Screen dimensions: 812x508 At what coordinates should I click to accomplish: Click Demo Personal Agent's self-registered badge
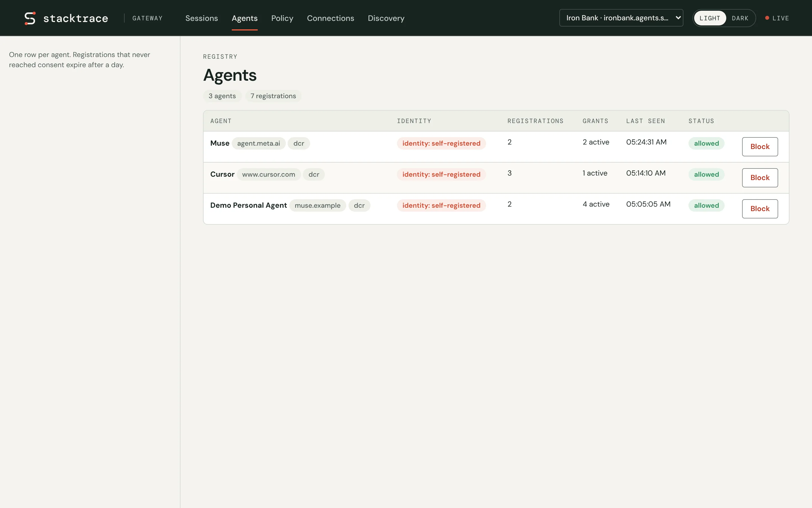point(441,206)
